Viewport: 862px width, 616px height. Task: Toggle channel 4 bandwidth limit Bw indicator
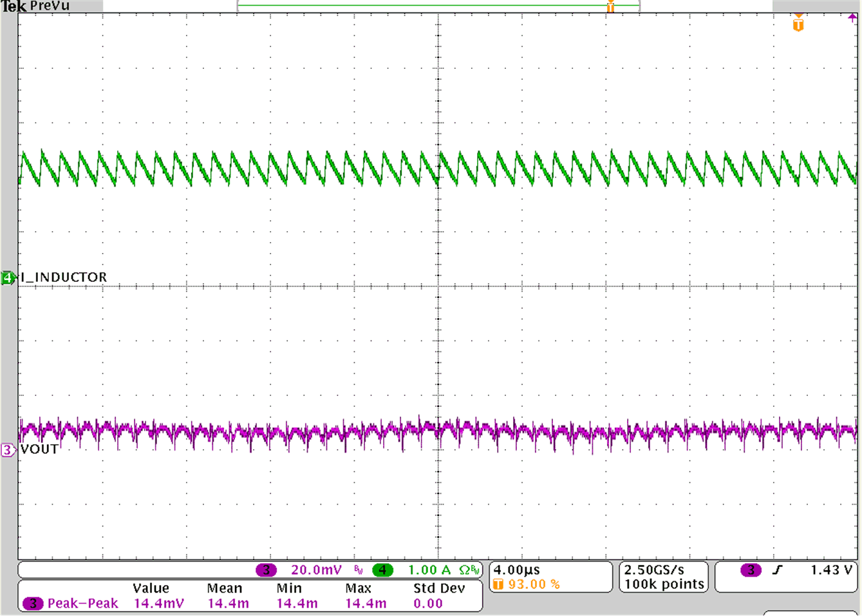pyautogui.click(x=476, y=570)
